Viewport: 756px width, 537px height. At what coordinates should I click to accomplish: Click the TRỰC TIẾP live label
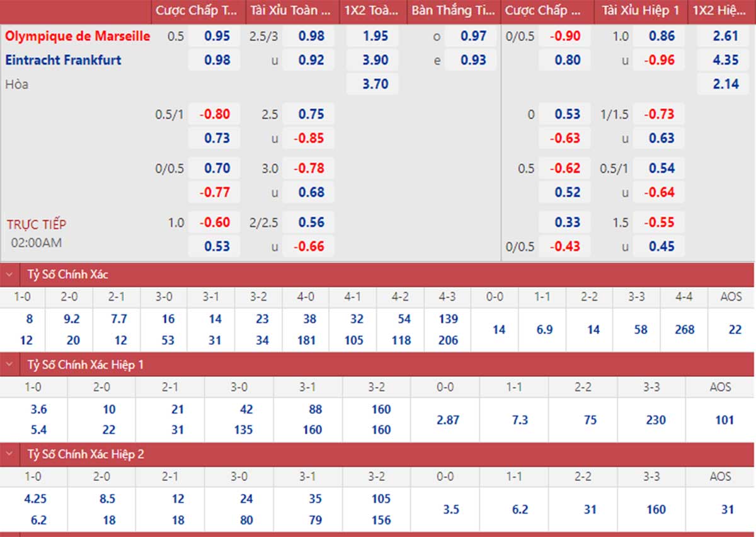(x=37, y=224)
